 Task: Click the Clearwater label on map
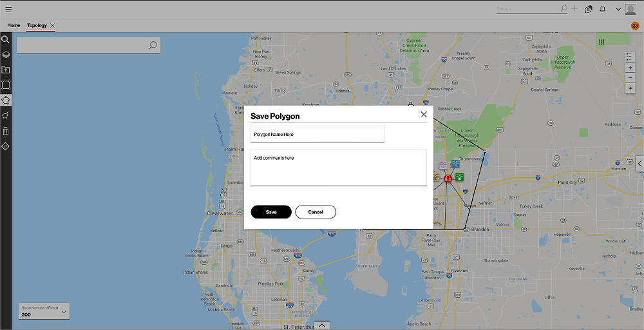pos(220,214)
